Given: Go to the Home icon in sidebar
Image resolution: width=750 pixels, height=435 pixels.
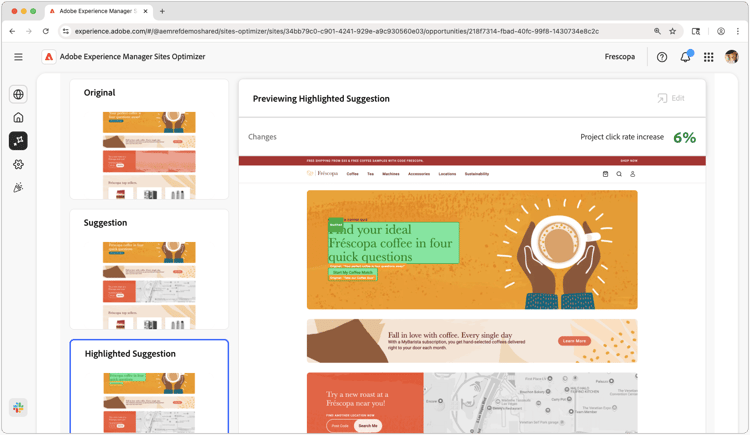Looking at the screenshot, I should pyautogui.click(x=18, y=117).
